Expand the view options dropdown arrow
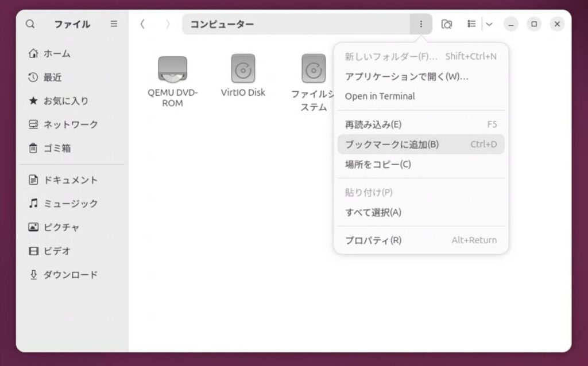This screenshot has height=366, width=588. coord(489,24)
